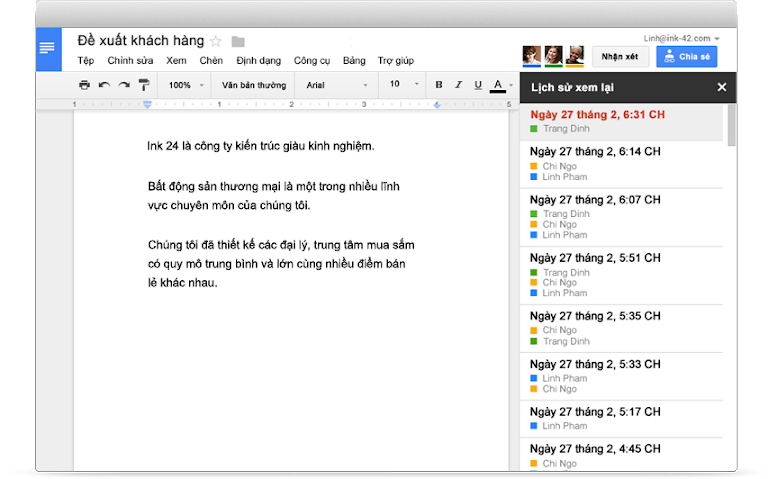Toggle bold formatting
The height and width of the screenshot is (479, 768).
click(x=439, y=85)
